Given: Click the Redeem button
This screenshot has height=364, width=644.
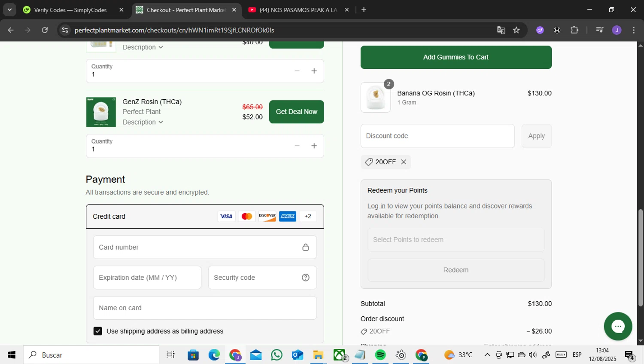Looking at the screenshot, I should pos(456,270).
